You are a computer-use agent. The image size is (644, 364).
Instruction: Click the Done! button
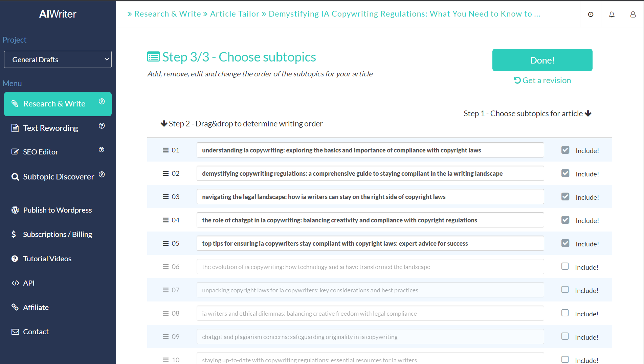(x=542, y=60)
